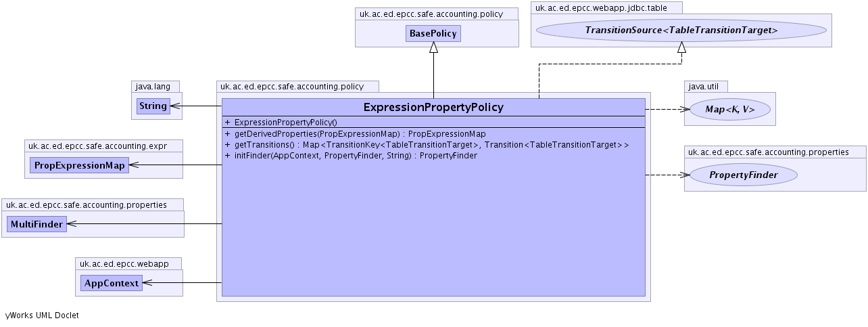This screenshot has height=327, width=868.
Task: Select the MultiFinder class node
Action: point(36,223)
